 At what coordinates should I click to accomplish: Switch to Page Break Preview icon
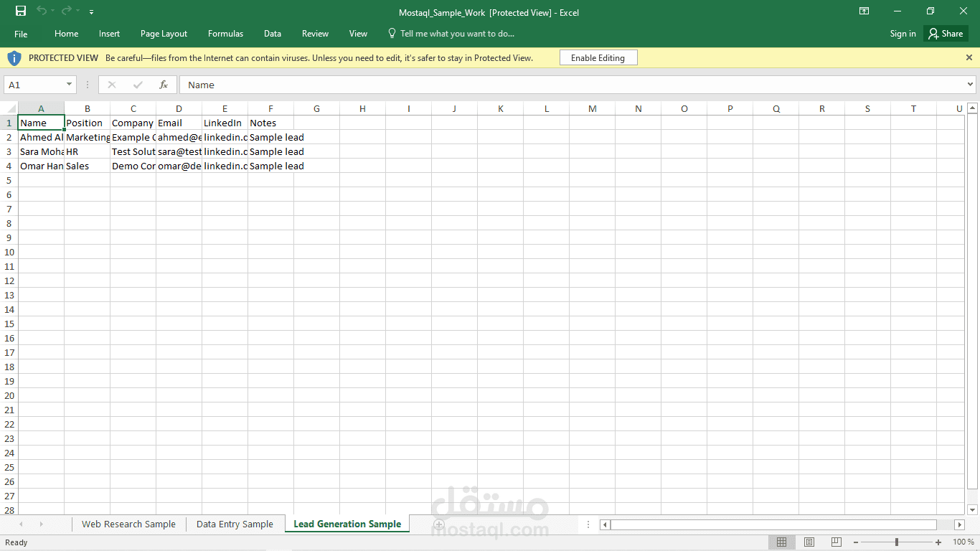point(836,542)
